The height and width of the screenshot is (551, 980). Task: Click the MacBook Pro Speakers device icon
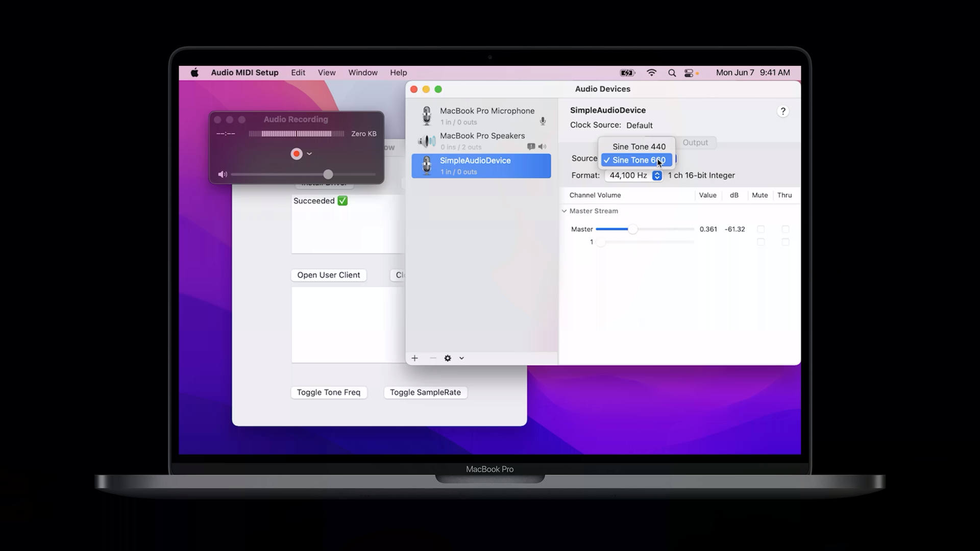click(427, 141)
